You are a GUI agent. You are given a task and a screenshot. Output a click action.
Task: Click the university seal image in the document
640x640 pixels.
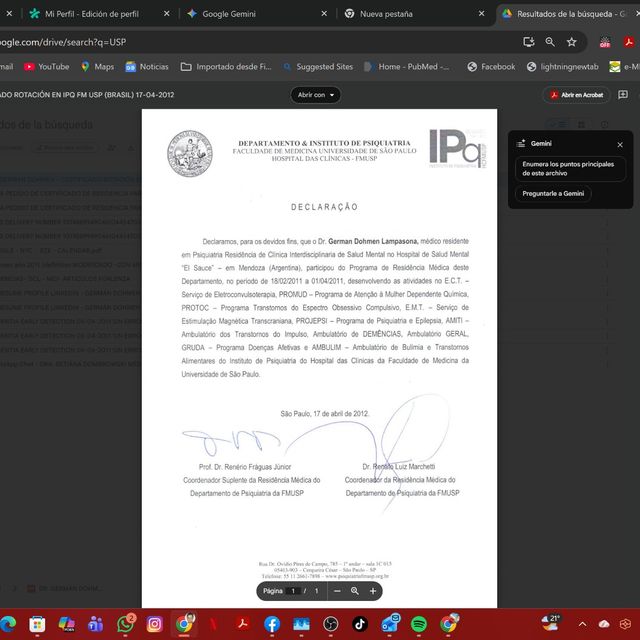pos(190,153)
